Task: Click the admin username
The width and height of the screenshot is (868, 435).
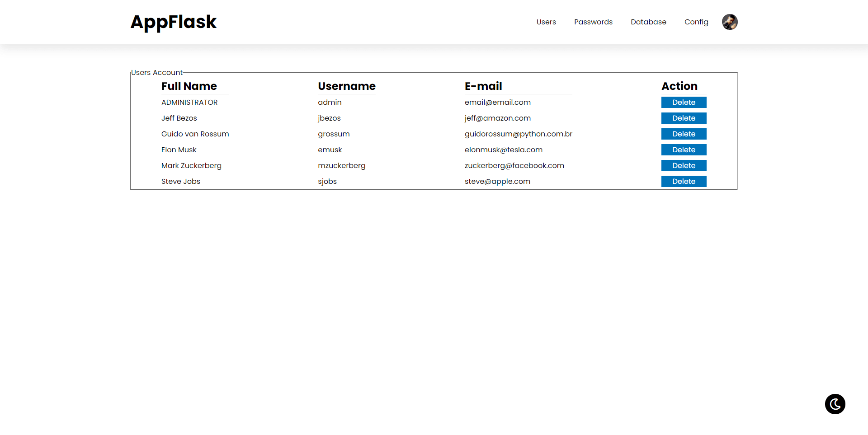Action: [x=330, y=103]
